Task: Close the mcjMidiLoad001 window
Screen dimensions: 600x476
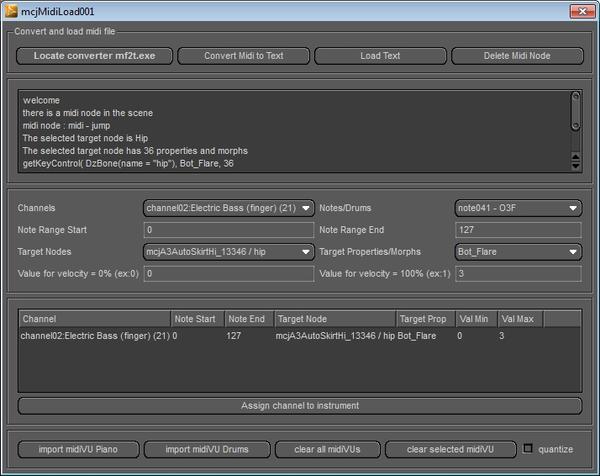Action: click(x=582, y=11)
